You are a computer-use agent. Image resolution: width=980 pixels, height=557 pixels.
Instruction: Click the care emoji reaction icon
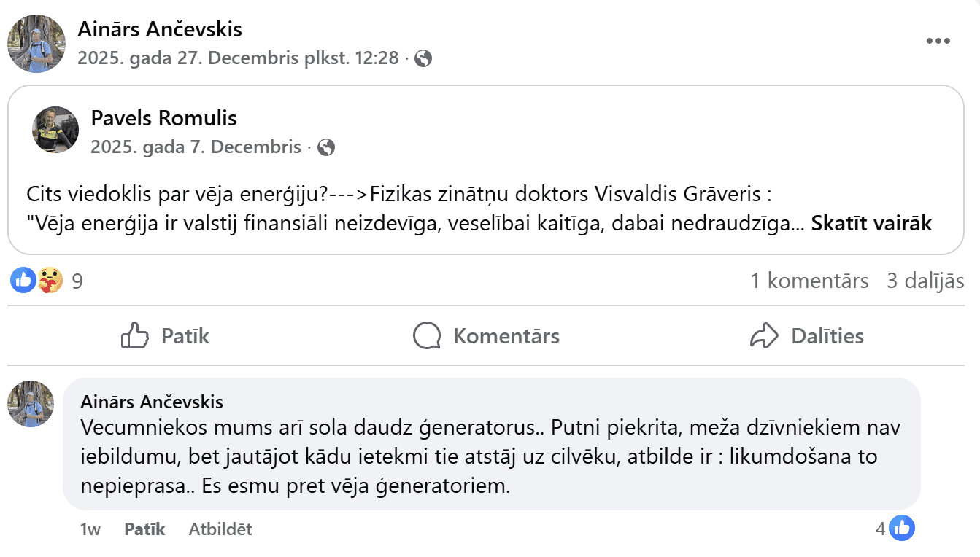tap(50, 280)
